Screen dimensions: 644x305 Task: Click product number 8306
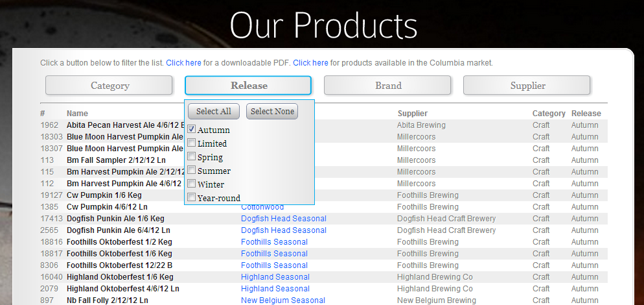tap(49, 265)
